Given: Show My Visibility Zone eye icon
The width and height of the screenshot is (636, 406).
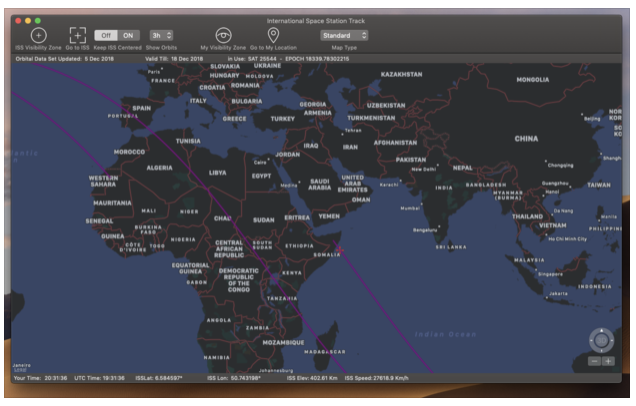Looking at the screenshot, I should click(224, 35).
